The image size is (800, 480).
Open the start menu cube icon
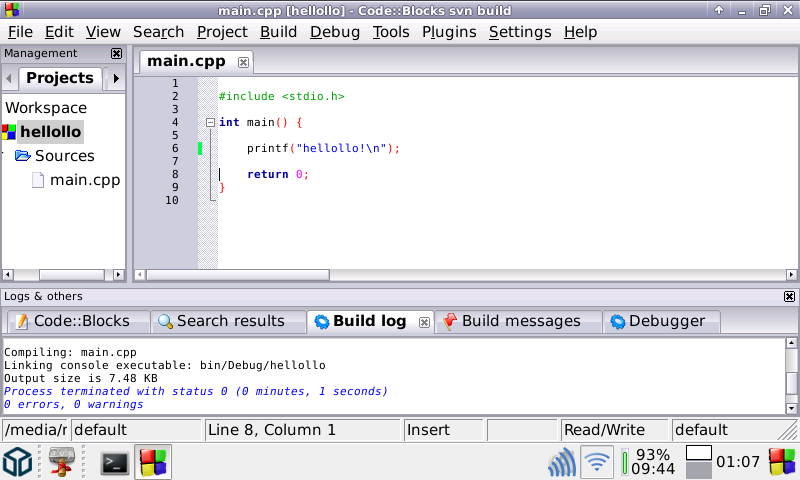(18, 462)
